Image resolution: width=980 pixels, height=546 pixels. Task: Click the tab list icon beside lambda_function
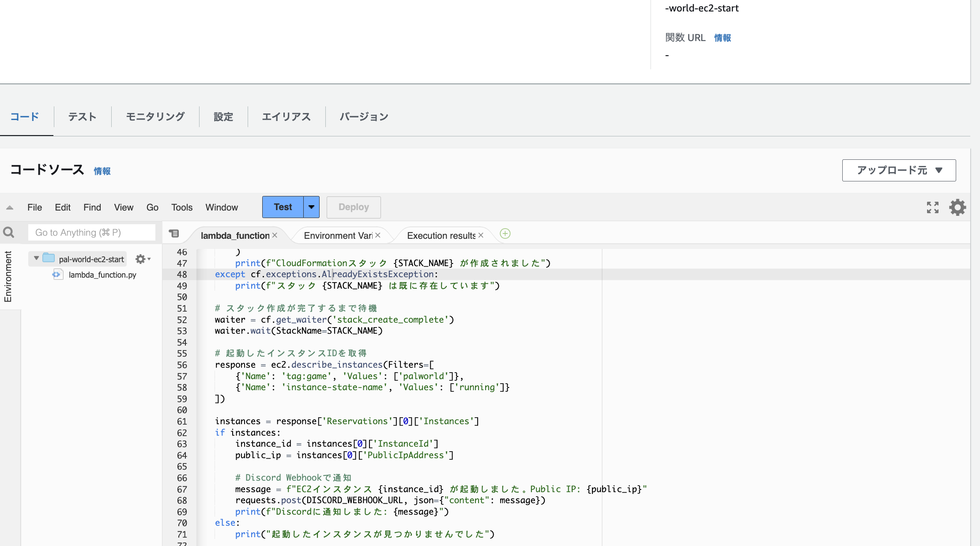tap(174, 233)
